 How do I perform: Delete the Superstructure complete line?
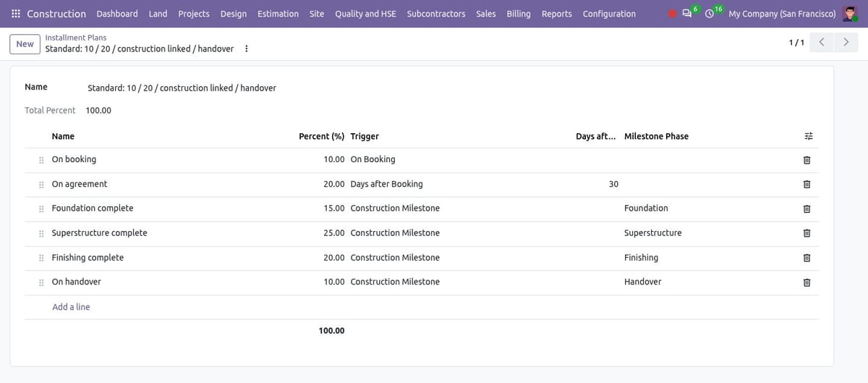coord(807,233)
